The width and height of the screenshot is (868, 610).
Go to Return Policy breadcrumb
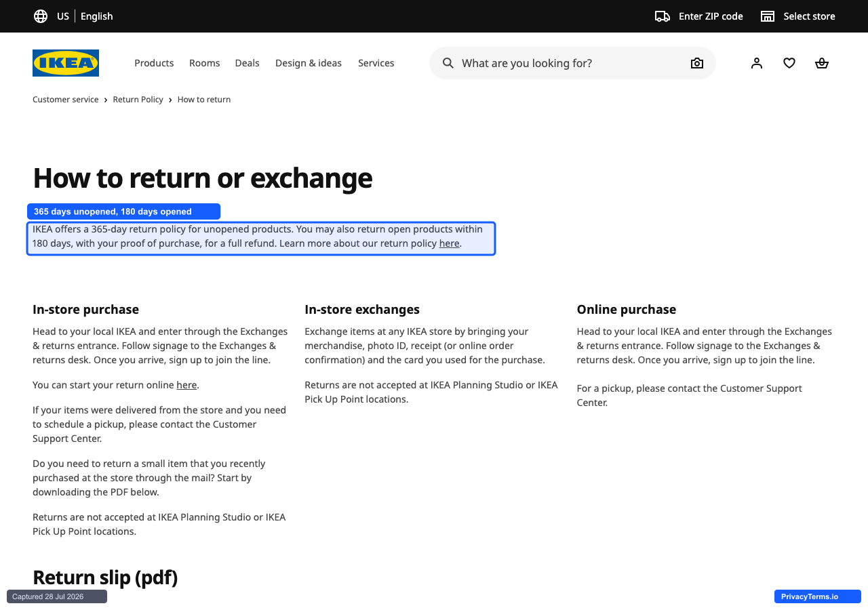[x=138, y=100]
